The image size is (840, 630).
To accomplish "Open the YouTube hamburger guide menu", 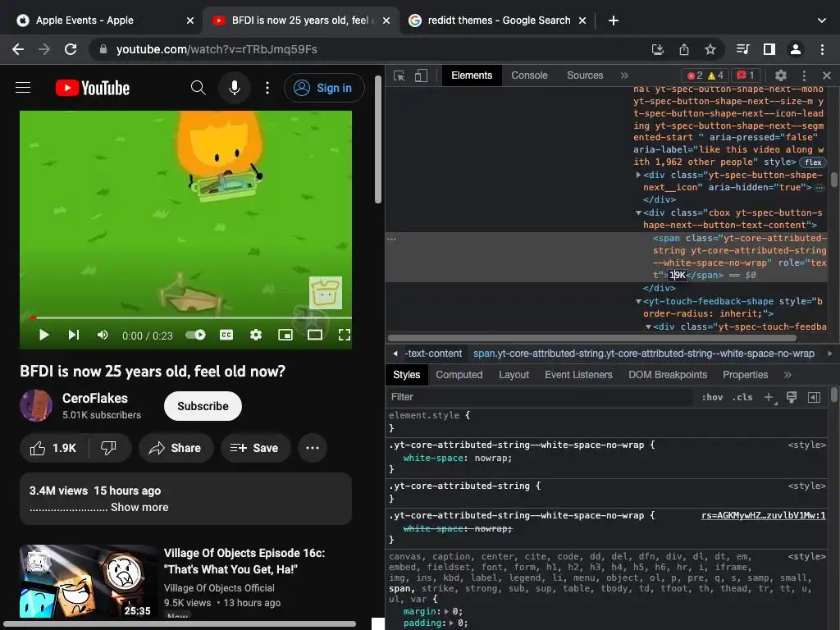I will coord(23,87).
